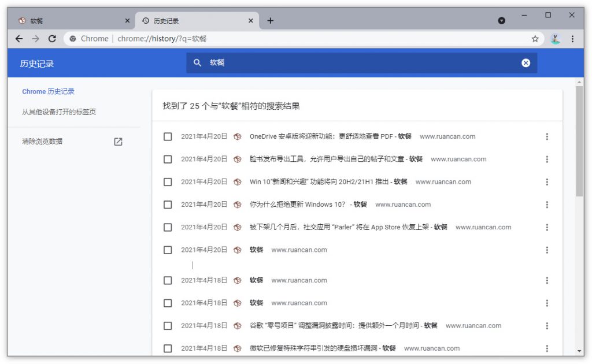The width and height of the screenshot is (592, 364).
Task: Click 清除浏览数据 link
Action: pos(43,142)
